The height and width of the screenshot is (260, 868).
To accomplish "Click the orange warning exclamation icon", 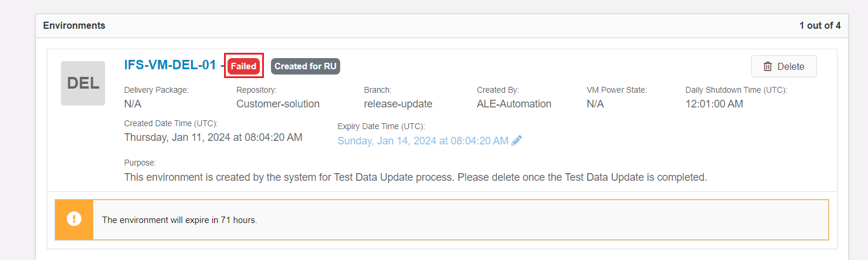I will 74,220.
